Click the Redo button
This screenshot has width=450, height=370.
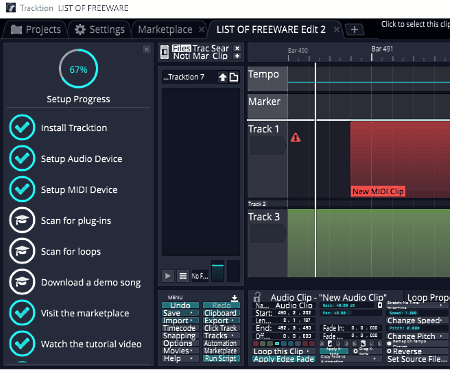pyautogui.click(x=221, y=305)
